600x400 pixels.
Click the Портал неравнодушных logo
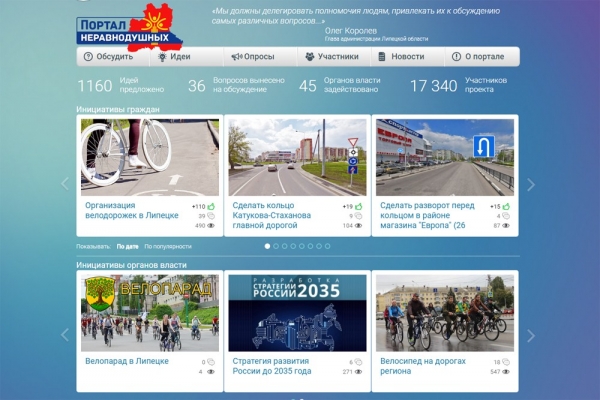[129, 28]
